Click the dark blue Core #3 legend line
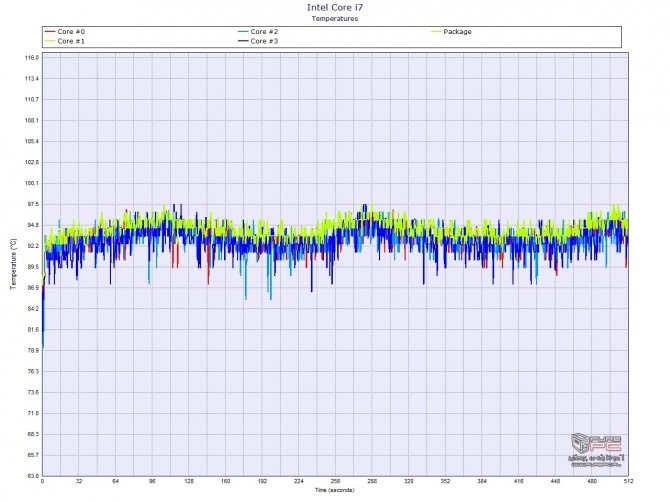Image resolution: width=670 pixels, height=502 pixels. 244,41
